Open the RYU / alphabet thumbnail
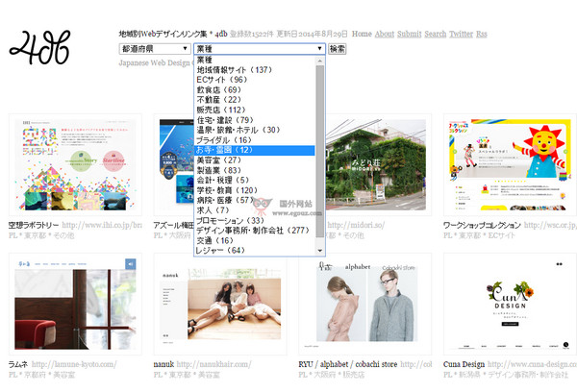 365,304
